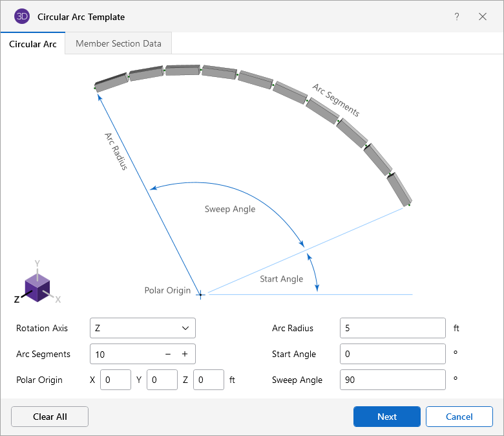Click the 3D app icon in title bar
Screen dimensions: 504x436
pos(21,17)
